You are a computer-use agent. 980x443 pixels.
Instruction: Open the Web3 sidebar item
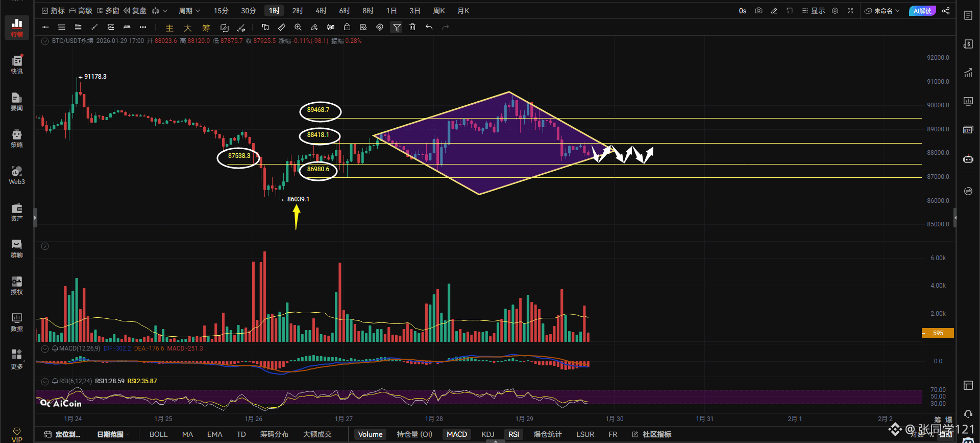[x=17, y=175]
